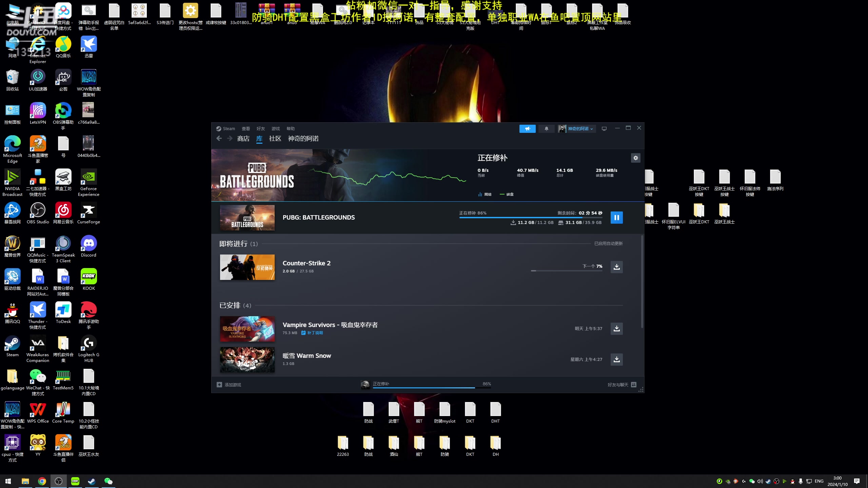Select the 施法序列 desktop file
This screenshot has height=488, width=868.
click(775, 180)
